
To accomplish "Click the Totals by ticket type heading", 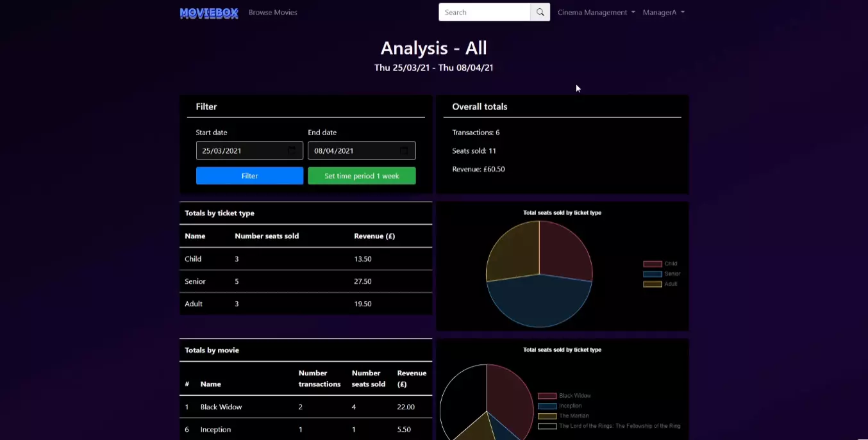I will 219,213.
